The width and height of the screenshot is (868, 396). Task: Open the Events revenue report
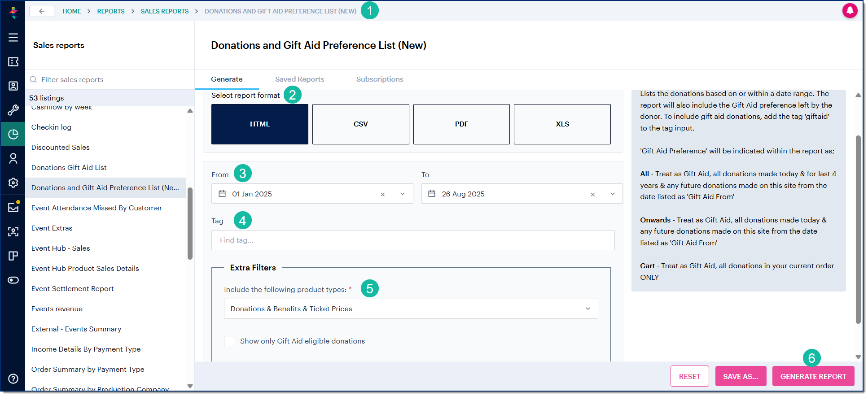click(57, 309)
